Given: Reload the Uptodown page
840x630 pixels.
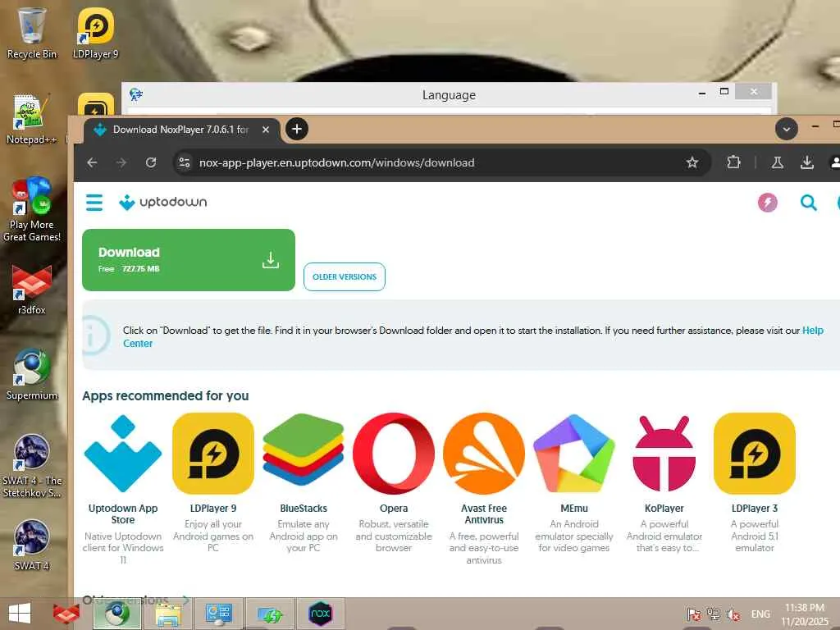Looking at the screenshot, I should click(151, 162).
